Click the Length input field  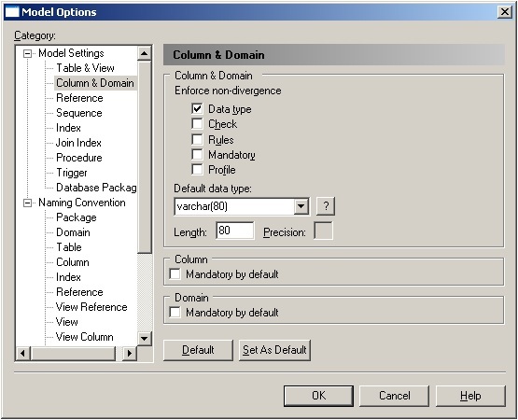(235, 231)
